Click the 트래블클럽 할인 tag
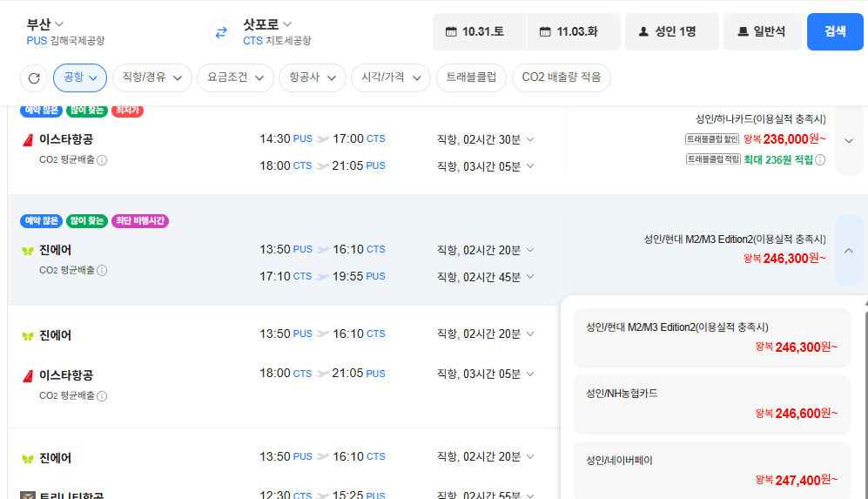 coord(712,139)
